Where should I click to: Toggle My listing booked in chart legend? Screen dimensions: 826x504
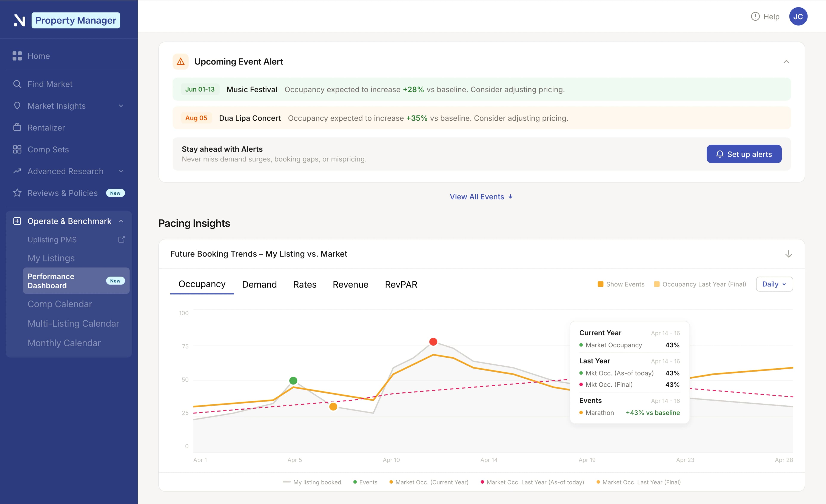312,482
